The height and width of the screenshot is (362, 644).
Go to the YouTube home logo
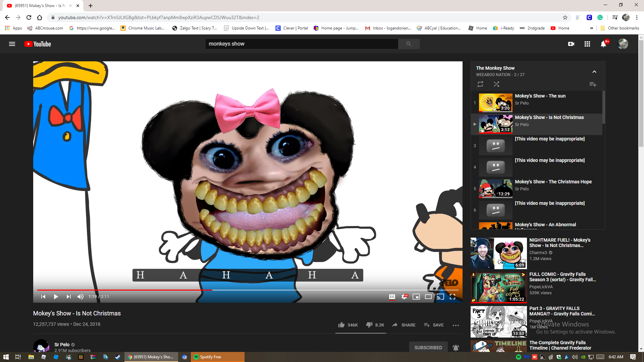[38, 44]
